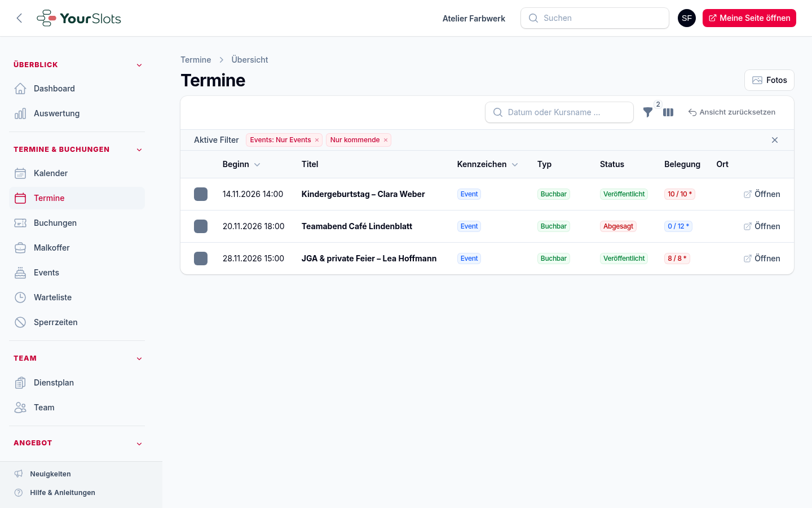Click the Warteliste clock icon
Image resolution: width=812 pixels, height=508 pixels.
tap(20, 297)
